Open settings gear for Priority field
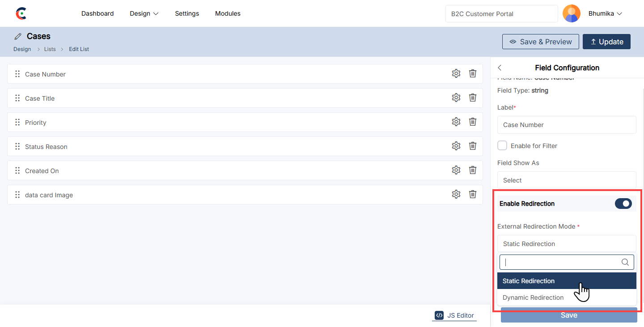This screenshot has width=644, height=327. tap(456, 122)
